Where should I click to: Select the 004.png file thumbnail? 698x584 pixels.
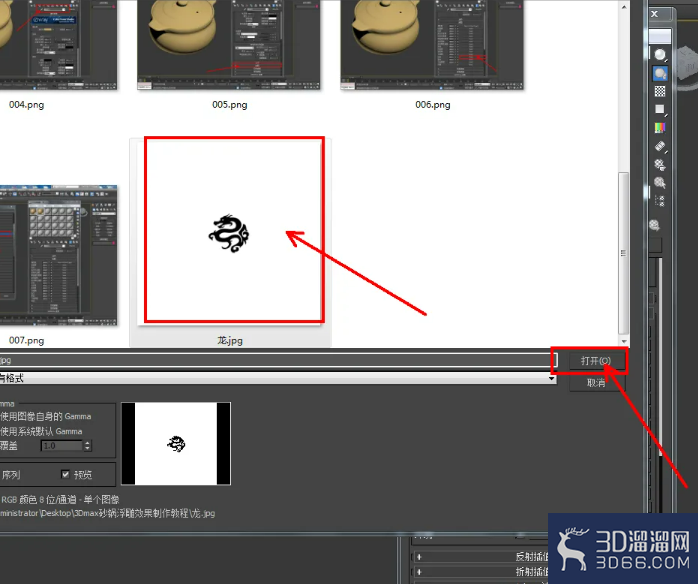coord(58,45)
